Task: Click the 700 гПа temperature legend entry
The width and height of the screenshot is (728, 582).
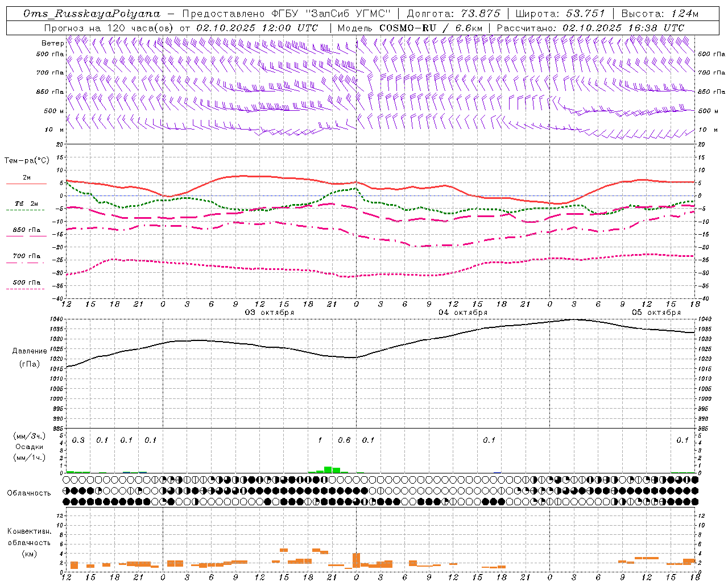Action: point(27,256)
